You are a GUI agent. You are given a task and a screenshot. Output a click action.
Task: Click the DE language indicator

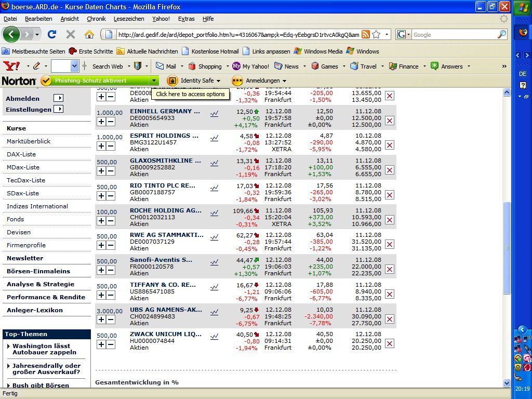pyautogui.click(x=523, y=74)
